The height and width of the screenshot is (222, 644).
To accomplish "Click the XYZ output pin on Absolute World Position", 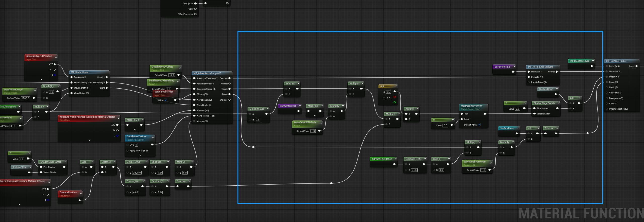I will pos(55,64).
